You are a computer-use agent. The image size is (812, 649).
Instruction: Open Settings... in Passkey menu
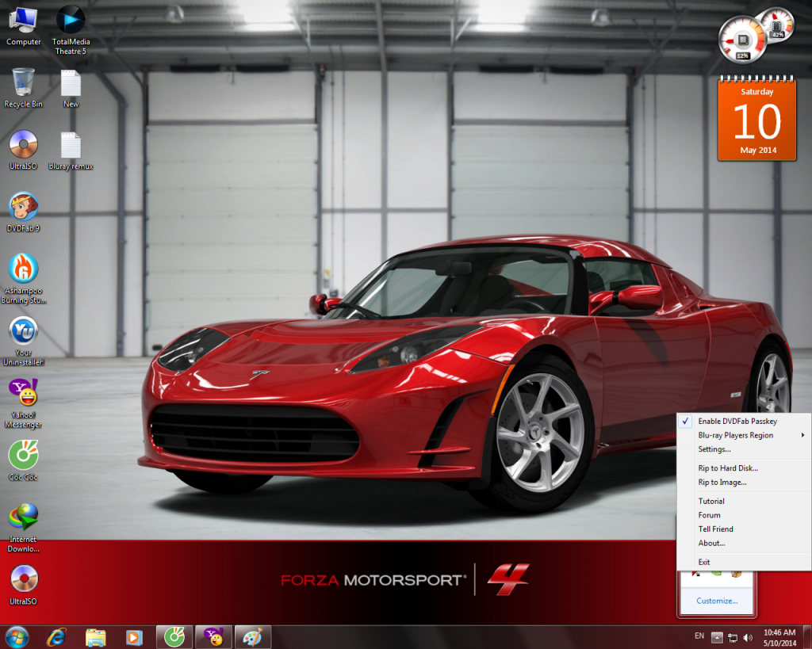coord(744,449)
